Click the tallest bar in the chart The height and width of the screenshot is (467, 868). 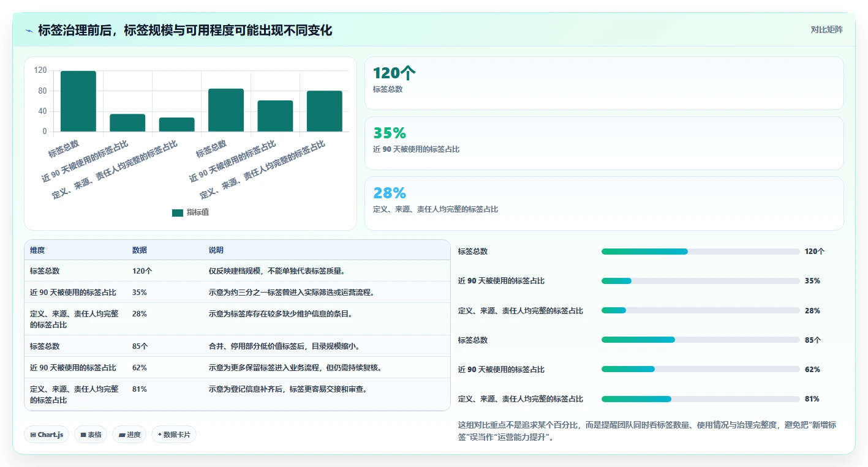(78, 101)
